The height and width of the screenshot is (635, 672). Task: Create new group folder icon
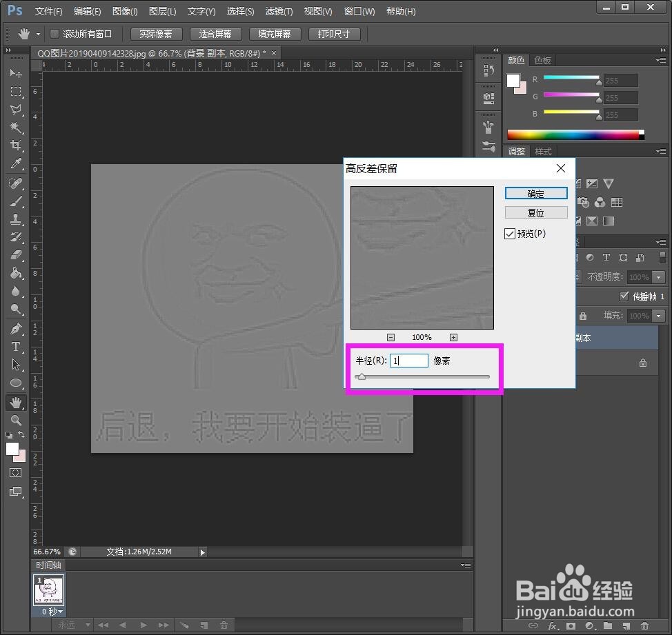pyautogui.click(x=608, y=625)
